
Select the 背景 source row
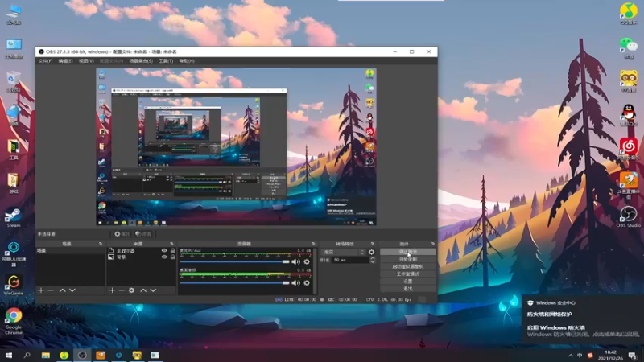point(142,257)
